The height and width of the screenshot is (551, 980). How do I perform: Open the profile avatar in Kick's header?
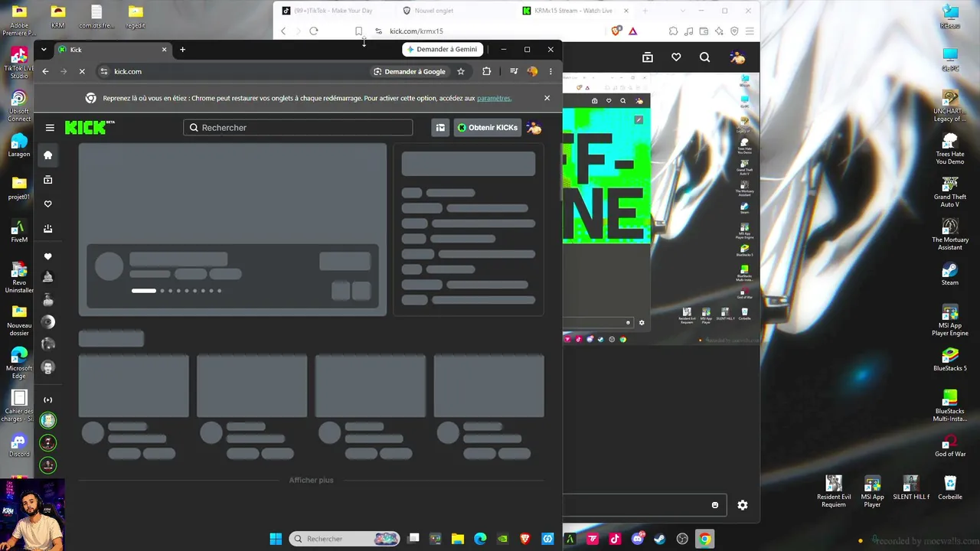tap(534, 128)
